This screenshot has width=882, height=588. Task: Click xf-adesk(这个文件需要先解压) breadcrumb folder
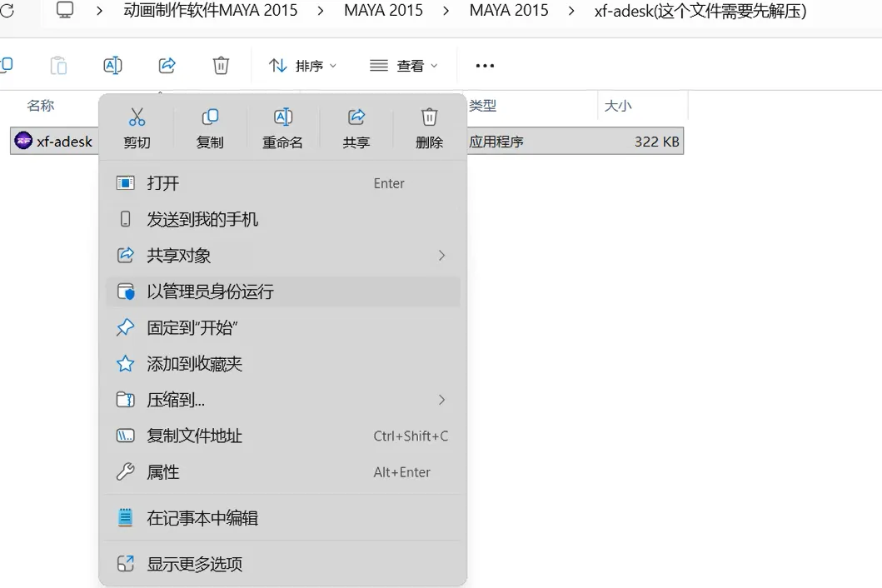(x=700, y=11)
